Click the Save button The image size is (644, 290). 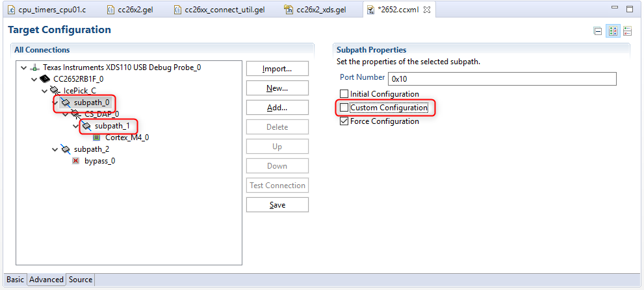(277, 204)
